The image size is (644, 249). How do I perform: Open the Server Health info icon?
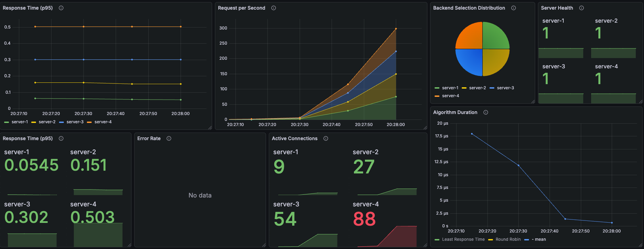click(x=582, y=8)
